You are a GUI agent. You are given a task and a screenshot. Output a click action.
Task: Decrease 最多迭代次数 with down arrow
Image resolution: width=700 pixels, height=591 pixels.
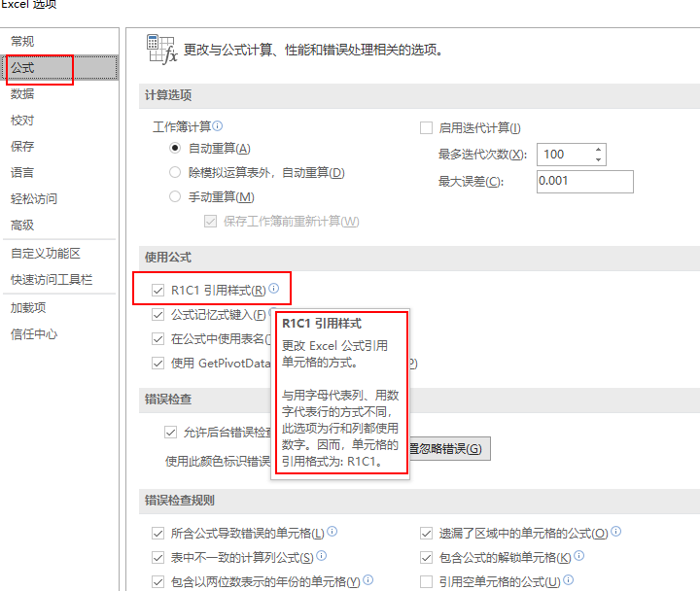[x=598, y=159]
